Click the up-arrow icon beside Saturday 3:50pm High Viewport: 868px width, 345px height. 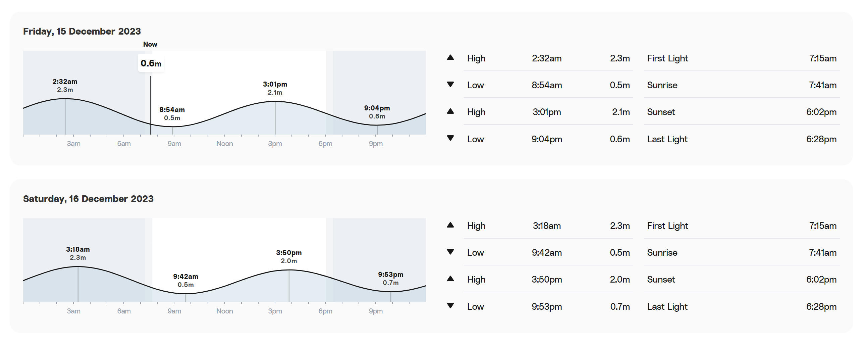[450, 279]
